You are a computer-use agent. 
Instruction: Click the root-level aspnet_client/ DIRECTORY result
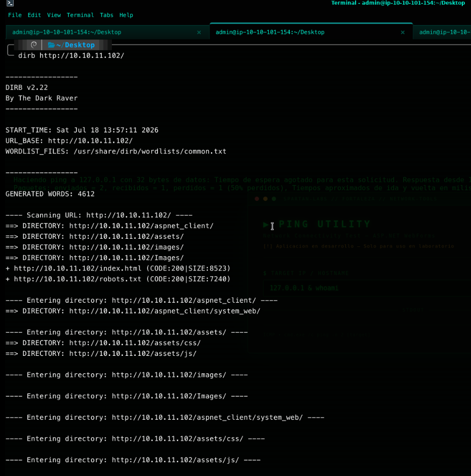tap(109, 226)
